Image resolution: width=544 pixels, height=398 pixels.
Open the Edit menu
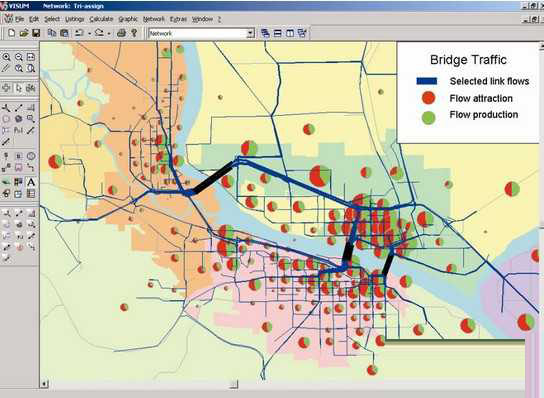pyautogui.click(x=34, y=19)
